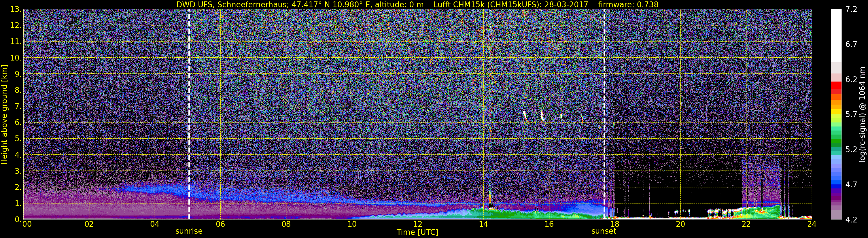This screenshot has height=238, width=868.
Task: Click the x-axis tick label '12'
Action: pyautogui.click(x=417, y=224)
